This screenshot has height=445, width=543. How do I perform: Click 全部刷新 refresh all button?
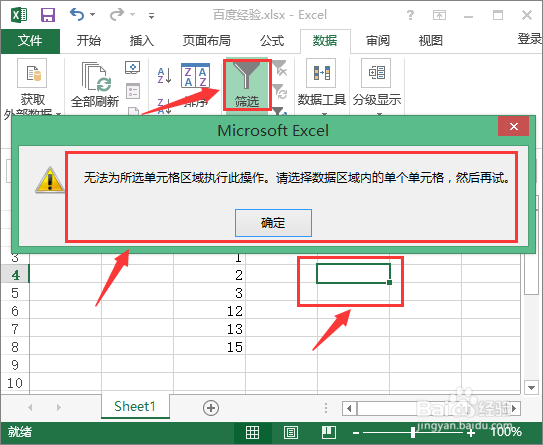click(x=95, y=85)
